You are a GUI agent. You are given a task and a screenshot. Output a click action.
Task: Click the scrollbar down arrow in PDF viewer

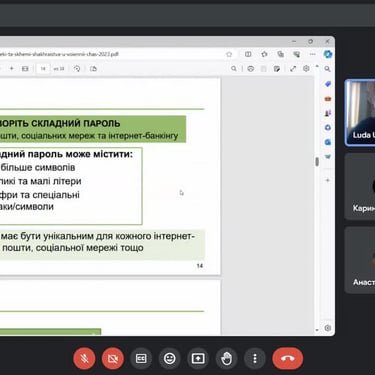pos(317,330)
